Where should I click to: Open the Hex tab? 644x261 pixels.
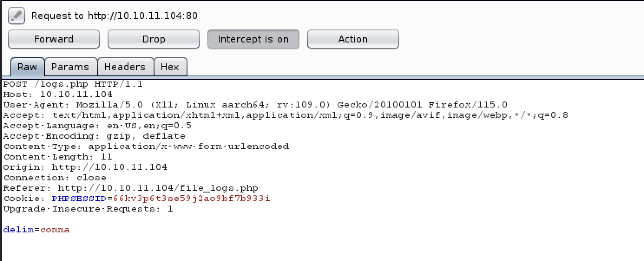(x=170, y=67)
